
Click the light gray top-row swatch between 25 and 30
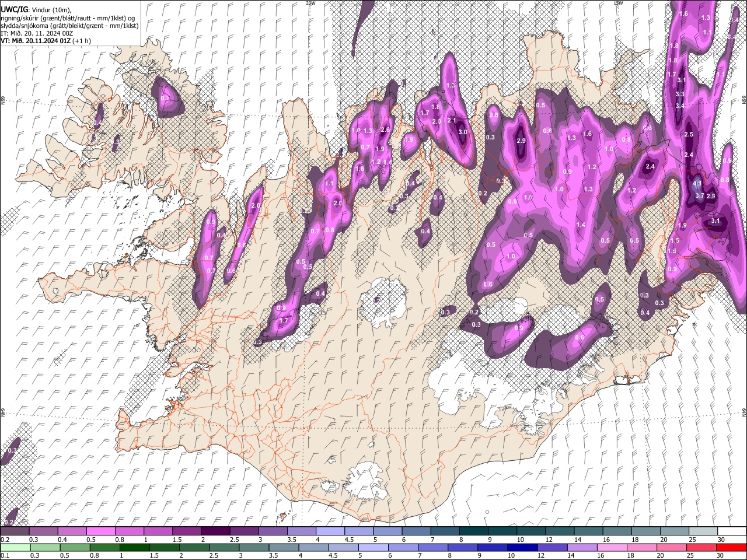click(702, 531)
